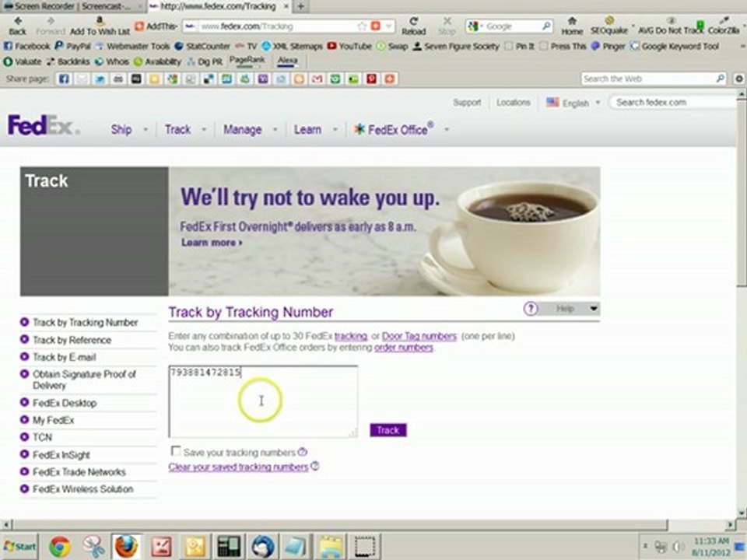
Task: Click the Add To Wish List button
Action: pos(100,26)
